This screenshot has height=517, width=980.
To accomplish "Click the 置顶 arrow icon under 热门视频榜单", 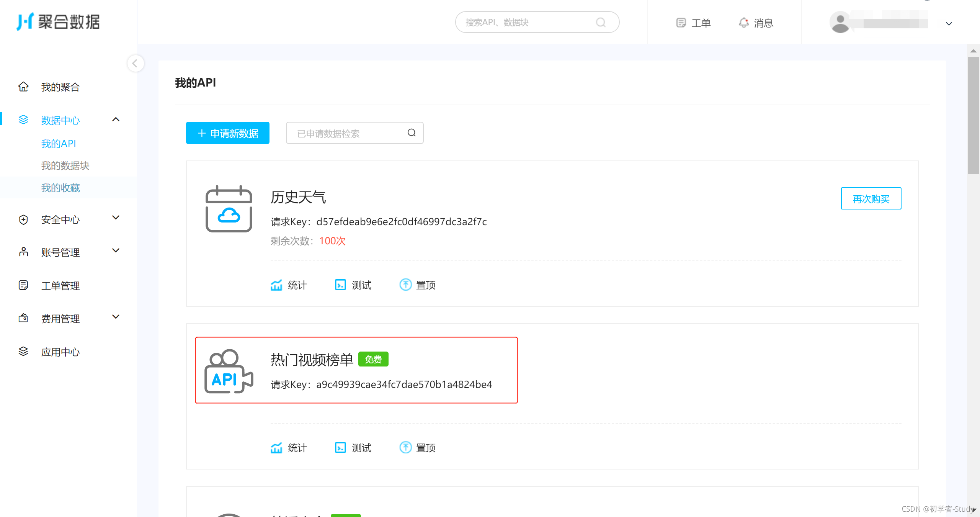I will 405,447.
